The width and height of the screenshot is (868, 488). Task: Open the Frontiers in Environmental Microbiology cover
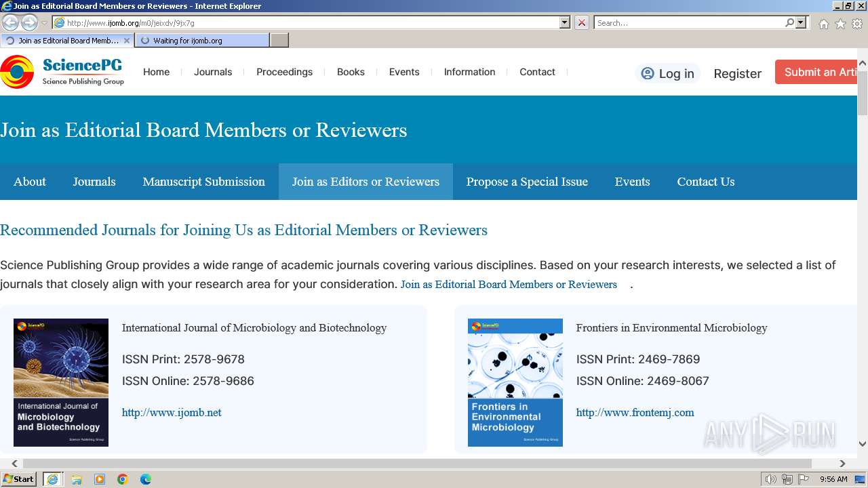click(x=515, y=382)
